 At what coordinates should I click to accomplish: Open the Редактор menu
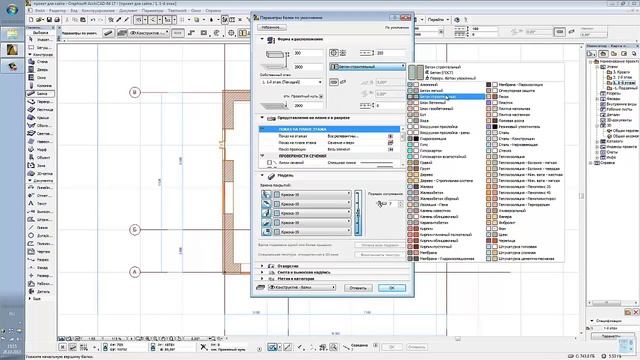coord(57,11)
